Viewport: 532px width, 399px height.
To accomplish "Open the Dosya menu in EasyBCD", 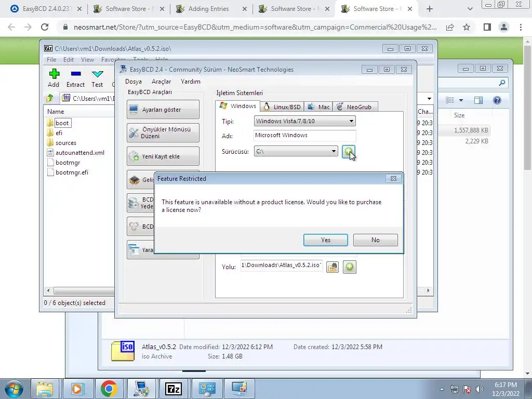I will (x=134, y=82).
